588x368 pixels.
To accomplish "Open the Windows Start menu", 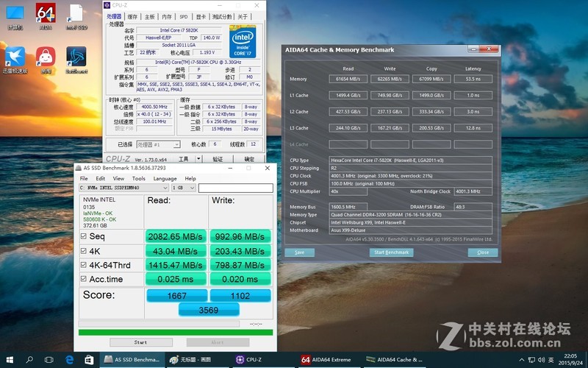I will click(x=10, y=360).
